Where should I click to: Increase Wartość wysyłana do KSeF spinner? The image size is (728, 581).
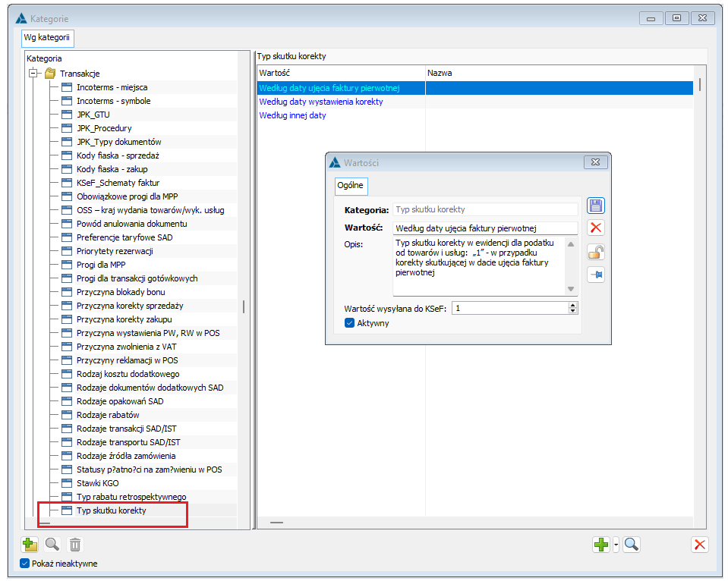click(x=572, y=306)
